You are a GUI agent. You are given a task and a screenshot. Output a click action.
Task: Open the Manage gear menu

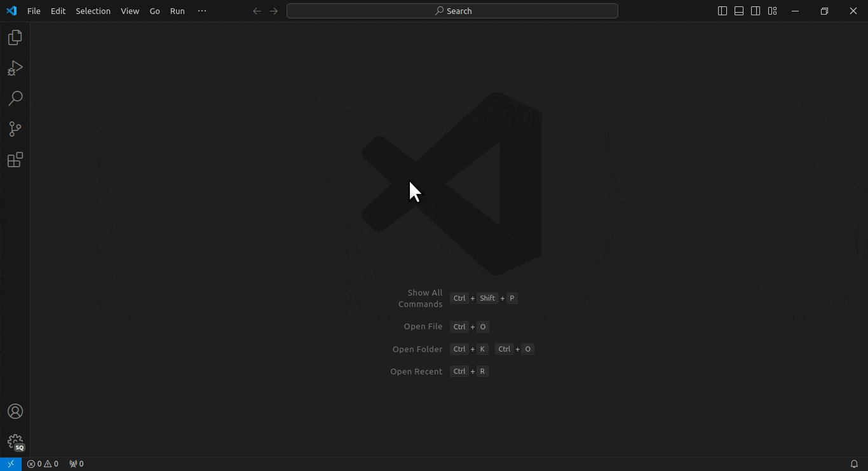[x=15, y=442]
